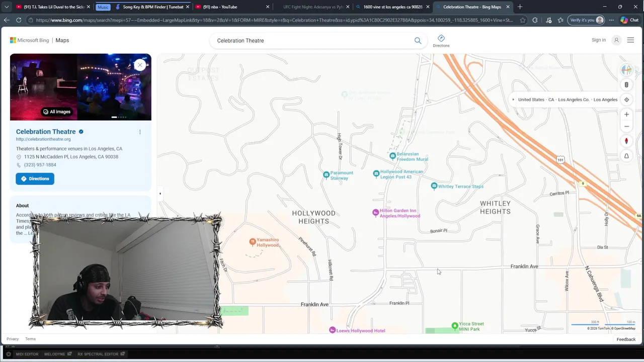
Task: Click the Verify it's you profile button
Action: pyautogui.click(x=586, y=20)
